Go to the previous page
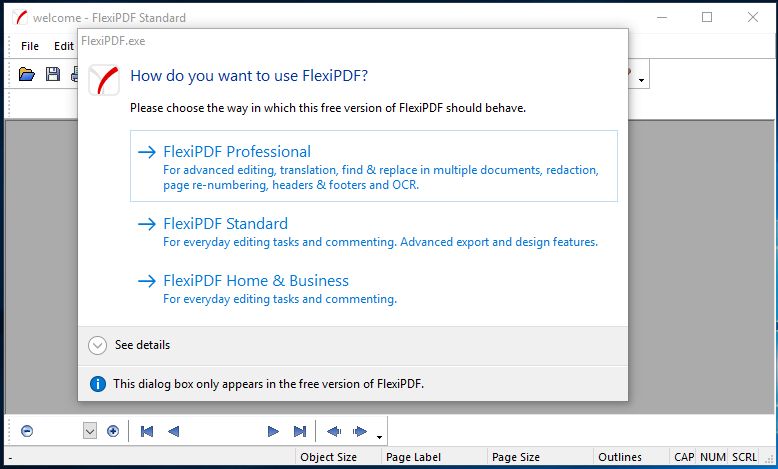Image resolution: width=778 pixels, height=469 pixels. tap(173, 431)
